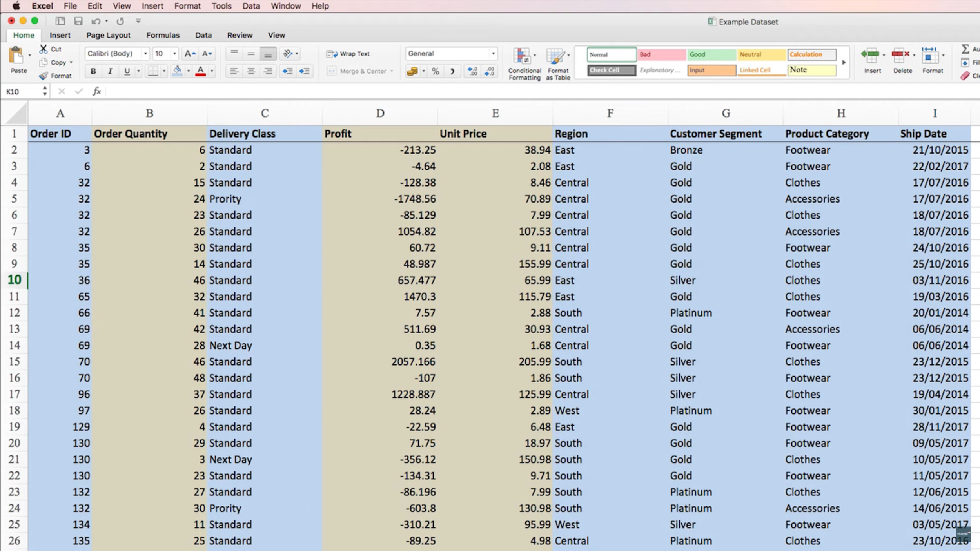Switch to the Page Layout tab
The width and height of the screenshot is (980, 551).
point(108,35)
